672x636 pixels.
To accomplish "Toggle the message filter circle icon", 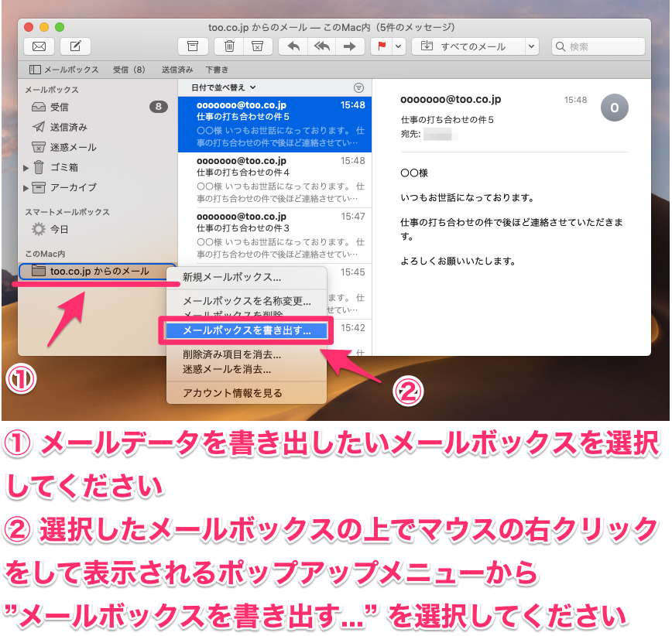I will tap(358, 87).
